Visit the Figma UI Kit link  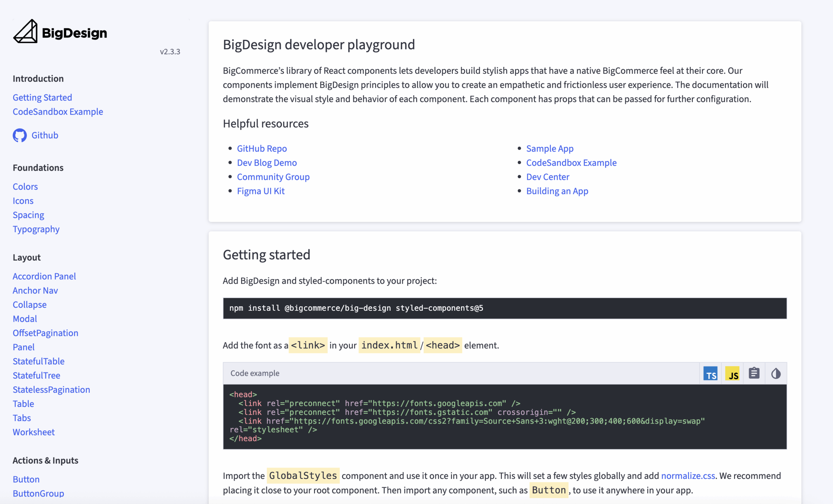point(261,191)
